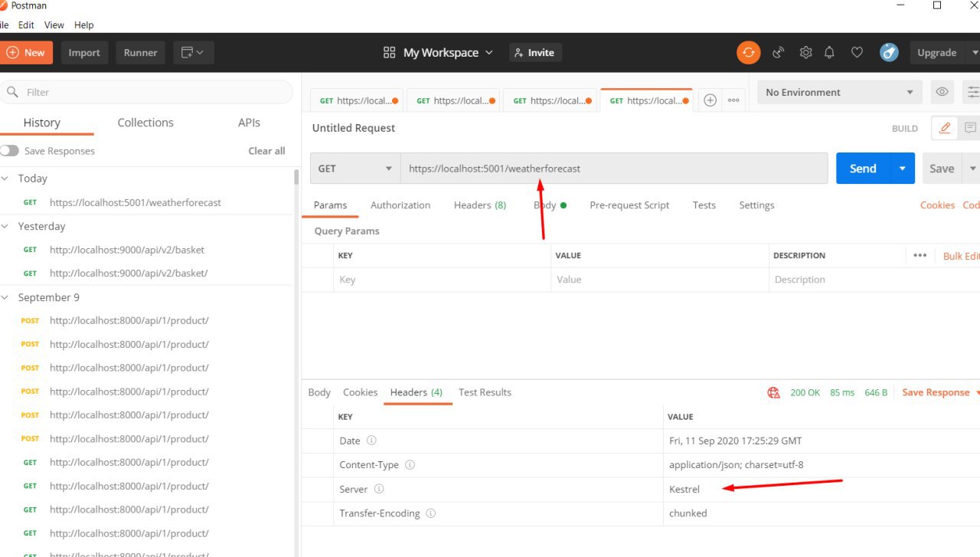Open the Send button dropdown arrow
Image resolution: width=980 pixels, height=557 pixels.
tap(903, 169)
